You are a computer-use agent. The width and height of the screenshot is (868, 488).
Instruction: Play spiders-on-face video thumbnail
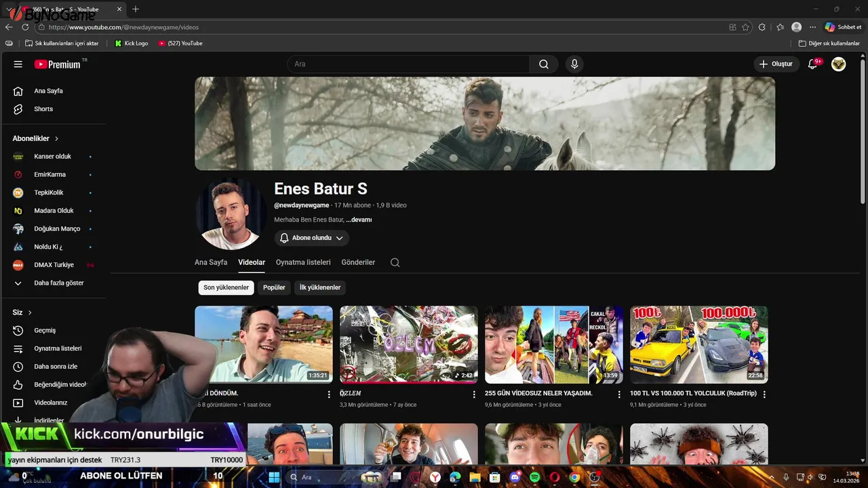699,444
